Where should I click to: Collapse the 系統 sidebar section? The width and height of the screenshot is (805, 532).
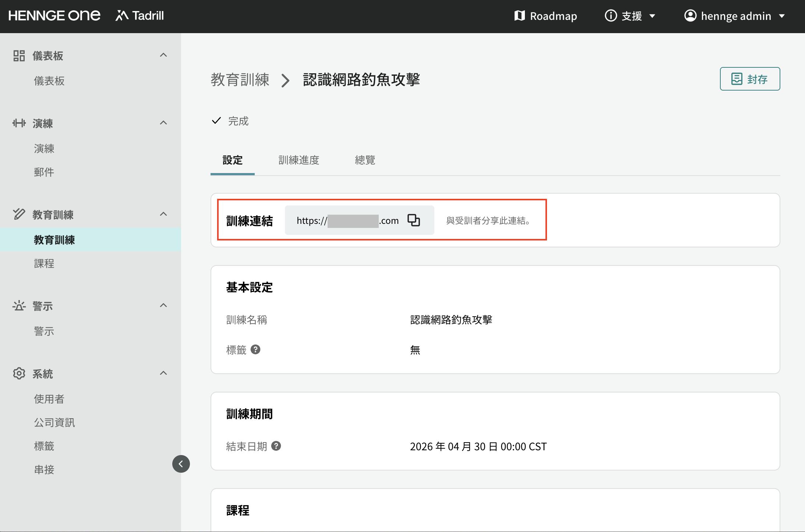click(x=163, y=373)
